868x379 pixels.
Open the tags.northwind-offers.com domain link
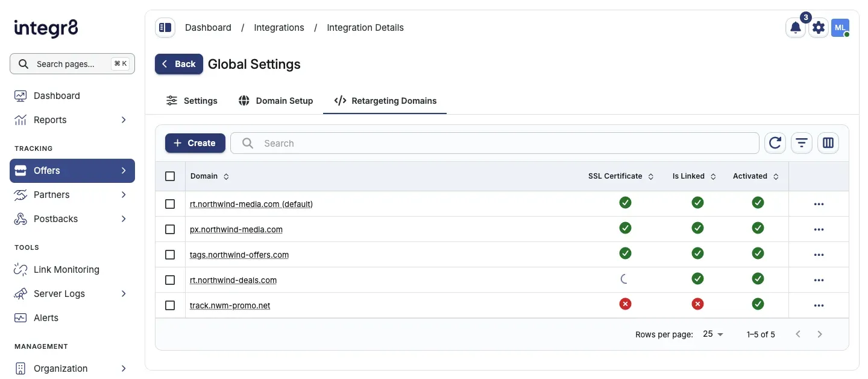pos(239,255)
